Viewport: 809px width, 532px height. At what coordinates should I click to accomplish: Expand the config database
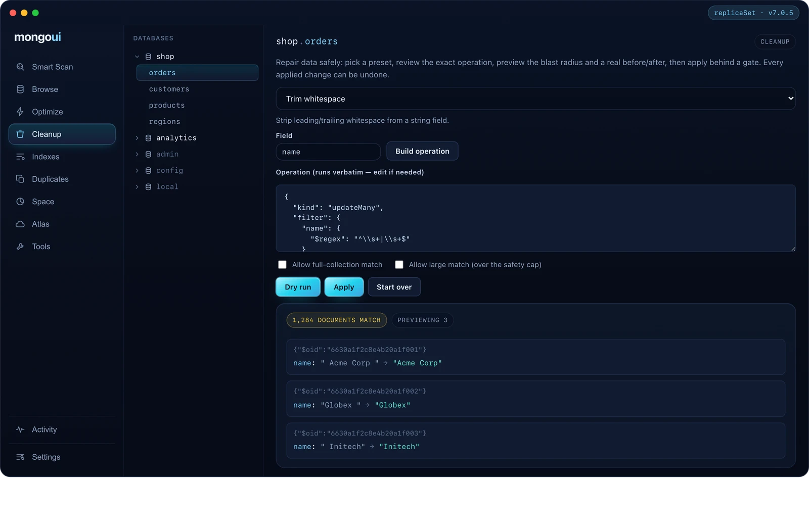tap(137, 171)
